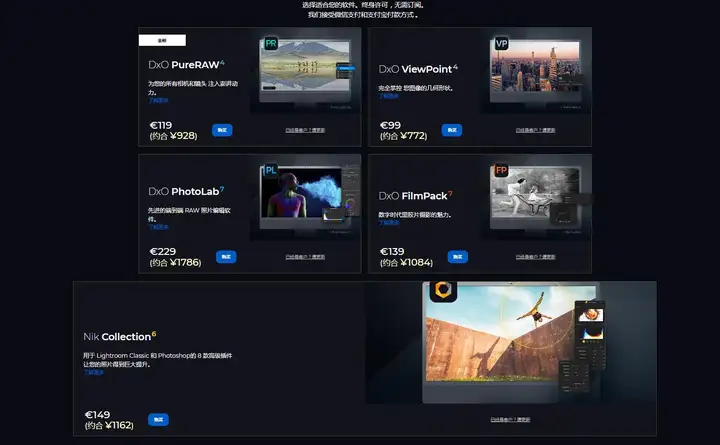The width and height of the screenshot is (720, 445).
Task: Open the PhotoLab colorful smoke portrait preview
Action: [301, 192]
